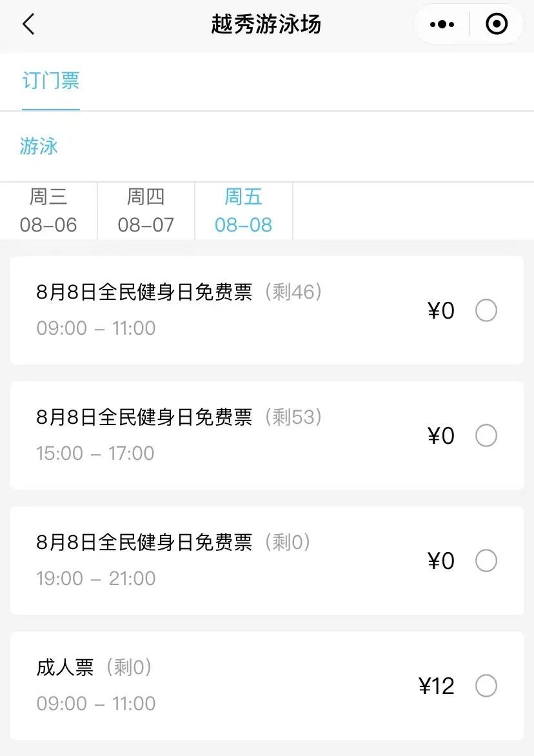Tap the 成人票 ticket title
The width and height of the screenshot is (534, 756).
point(65,668)
